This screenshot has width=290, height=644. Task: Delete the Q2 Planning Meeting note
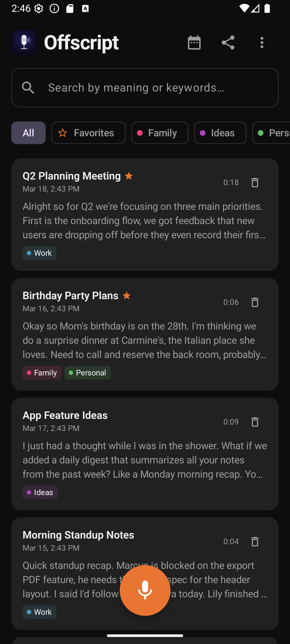[255, 182]
